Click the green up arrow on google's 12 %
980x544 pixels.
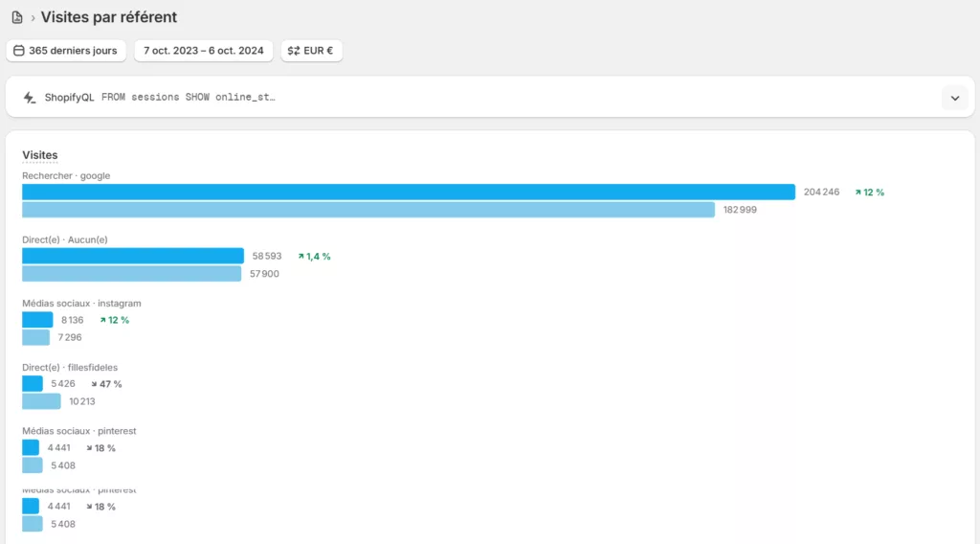[x=857, y=193]
